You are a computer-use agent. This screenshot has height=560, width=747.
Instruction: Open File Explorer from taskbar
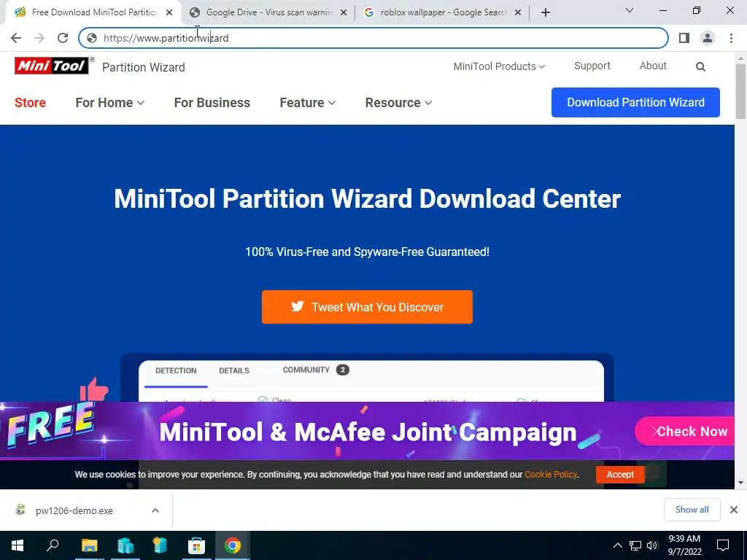(x=89, y=545)
